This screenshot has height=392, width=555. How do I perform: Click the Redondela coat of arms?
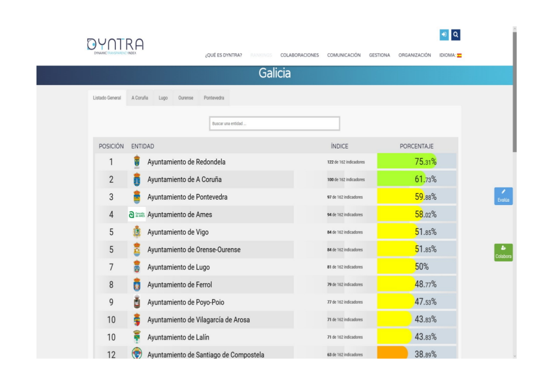coord(137,162)
